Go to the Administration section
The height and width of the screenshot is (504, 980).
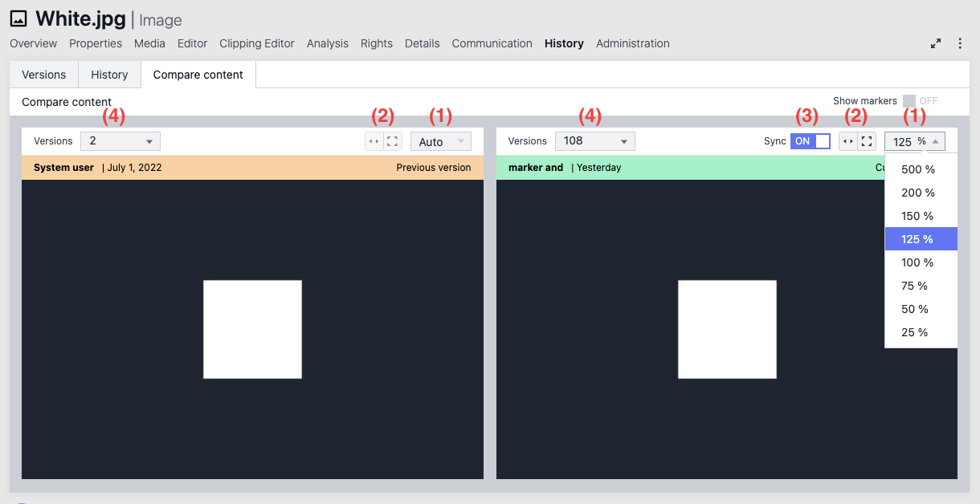point(632,43)
